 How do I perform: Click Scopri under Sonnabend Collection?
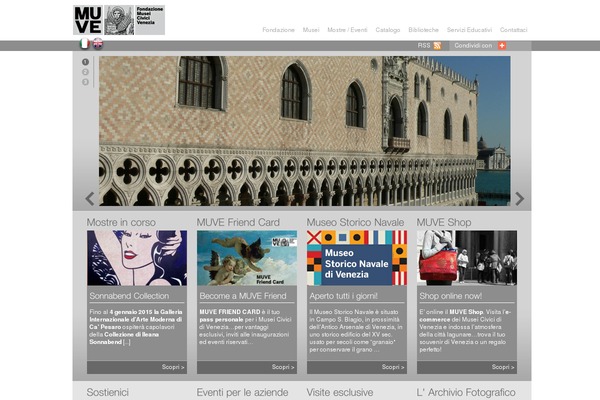click(172, 367)
